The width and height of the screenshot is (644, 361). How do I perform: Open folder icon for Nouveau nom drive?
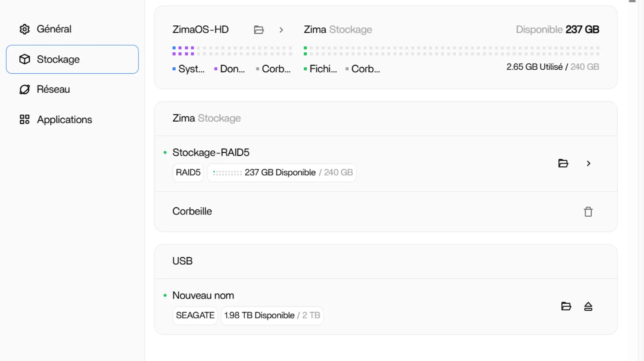pyautogui.click(x=566, y=306)
